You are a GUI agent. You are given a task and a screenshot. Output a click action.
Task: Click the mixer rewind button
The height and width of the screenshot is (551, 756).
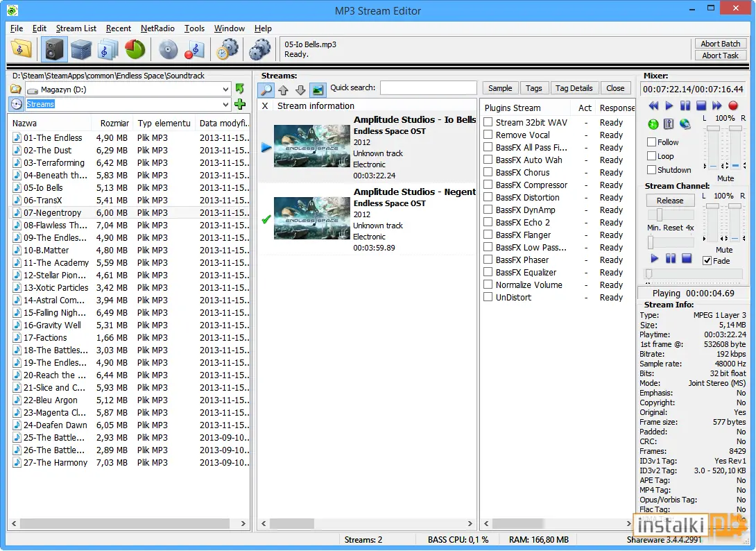pyautogui.click(x=653, y=105)
